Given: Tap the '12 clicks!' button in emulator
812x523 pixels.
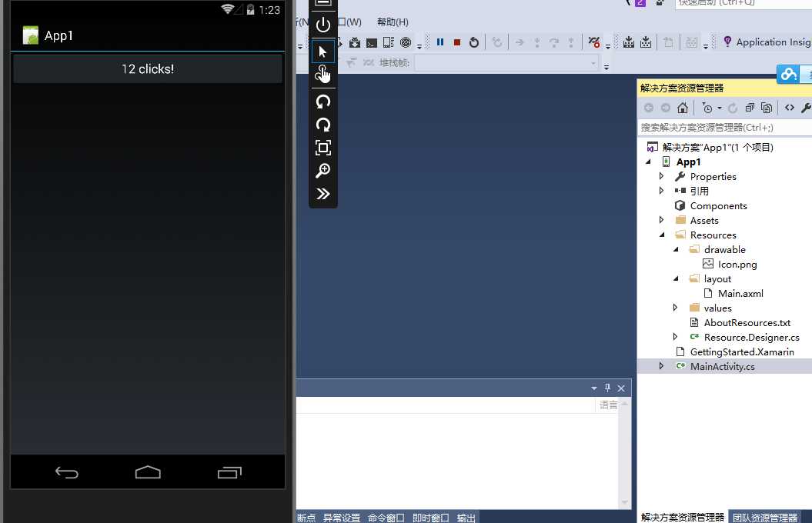Looking at the screenshot, I should pyautogui.click(x=148, y=68).
